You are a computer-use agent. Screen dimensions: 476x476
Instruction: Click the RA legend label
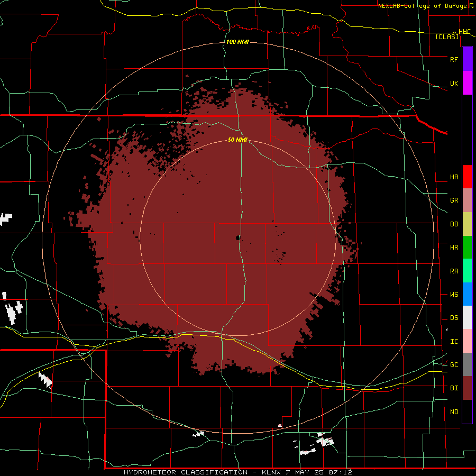coord(454,271)
